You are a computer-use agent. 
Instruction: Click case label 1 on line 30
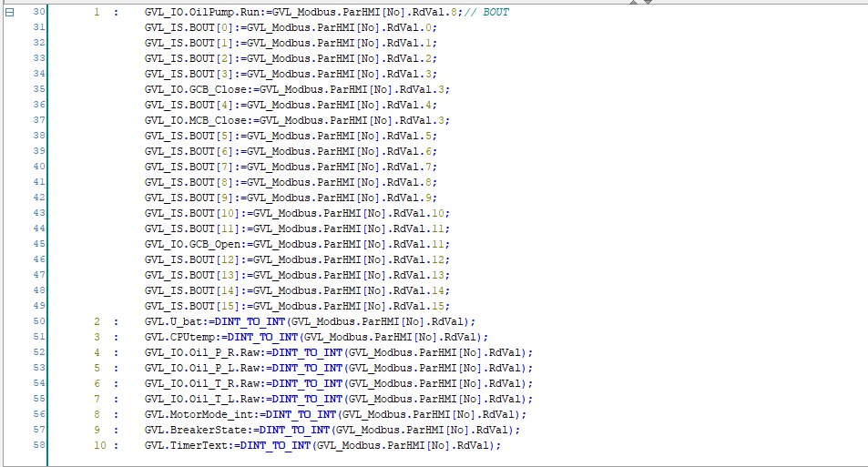tap(97, 12)
